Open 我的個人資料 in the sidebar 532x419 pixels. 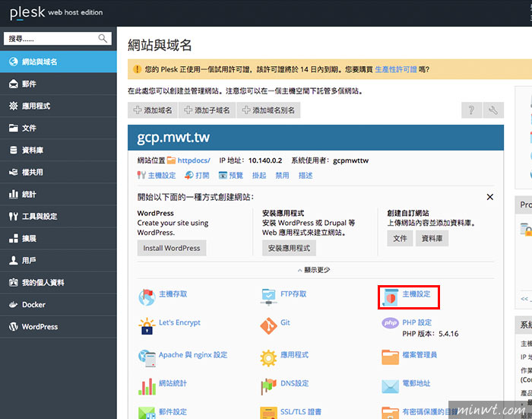[x=59, y=283]
